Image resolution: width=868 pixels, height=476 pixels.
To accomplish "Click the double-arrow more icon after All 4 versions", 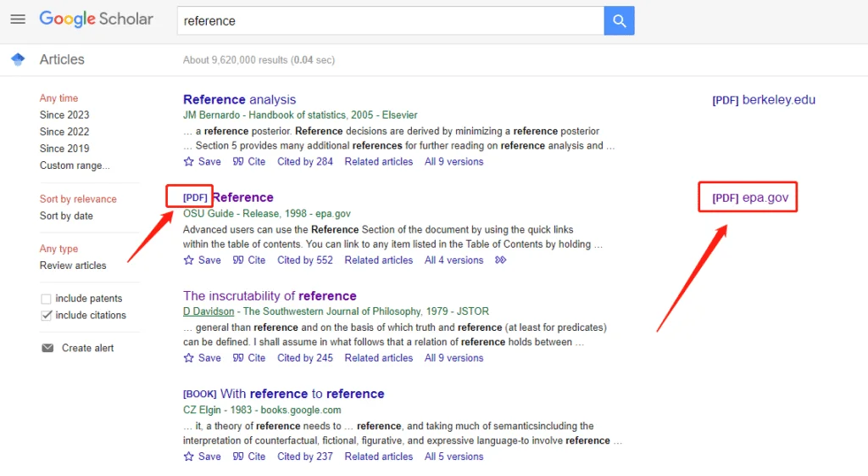I will [x=500, y=260].
